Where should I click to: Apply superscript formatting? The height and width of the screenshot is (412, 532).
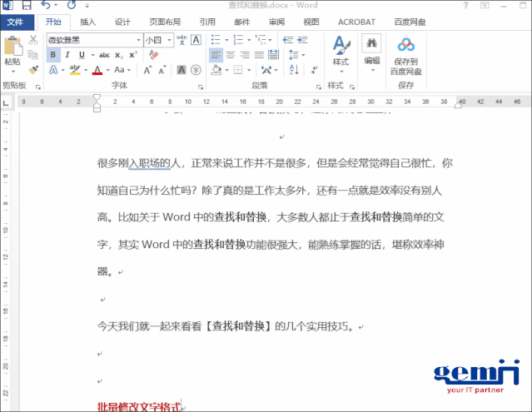tap(133, 55)
